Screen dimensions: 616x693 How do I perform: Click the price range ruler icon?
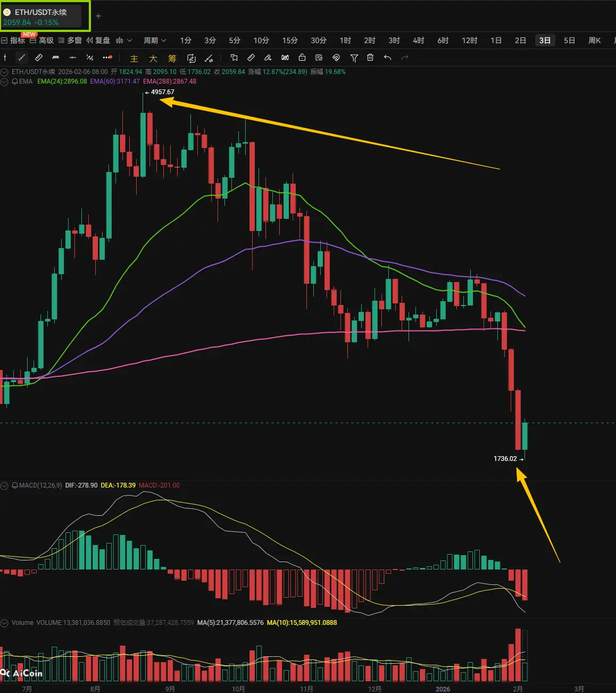pyautogui.click(x=251, y=57)
